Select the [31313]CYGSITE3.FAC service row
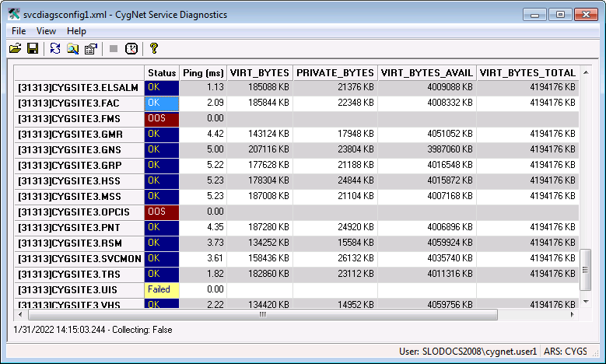 click(79, 103)
